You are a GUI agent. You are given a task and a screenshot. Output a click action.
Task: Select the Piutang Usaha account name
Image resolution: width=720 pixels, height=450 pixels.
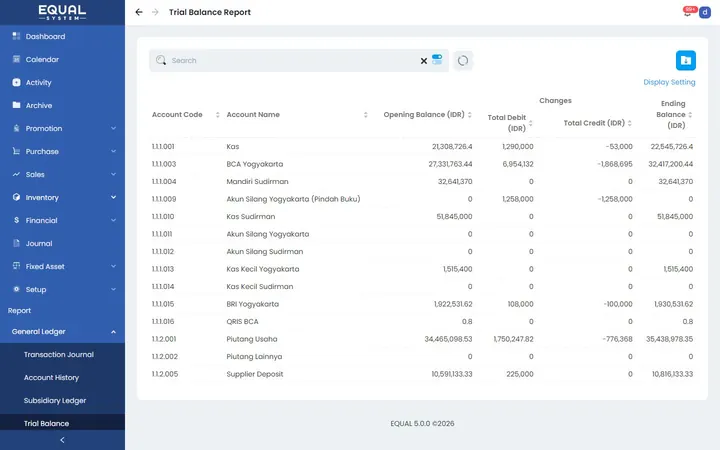[x=252, y=339]
